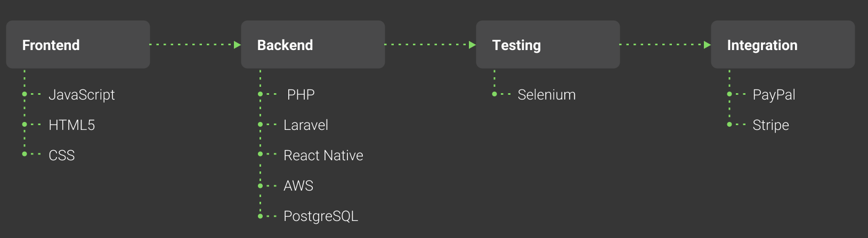Select HTML5 under Frontend
The height and width of the screenshot is (238, 868).
pos(71,125)
